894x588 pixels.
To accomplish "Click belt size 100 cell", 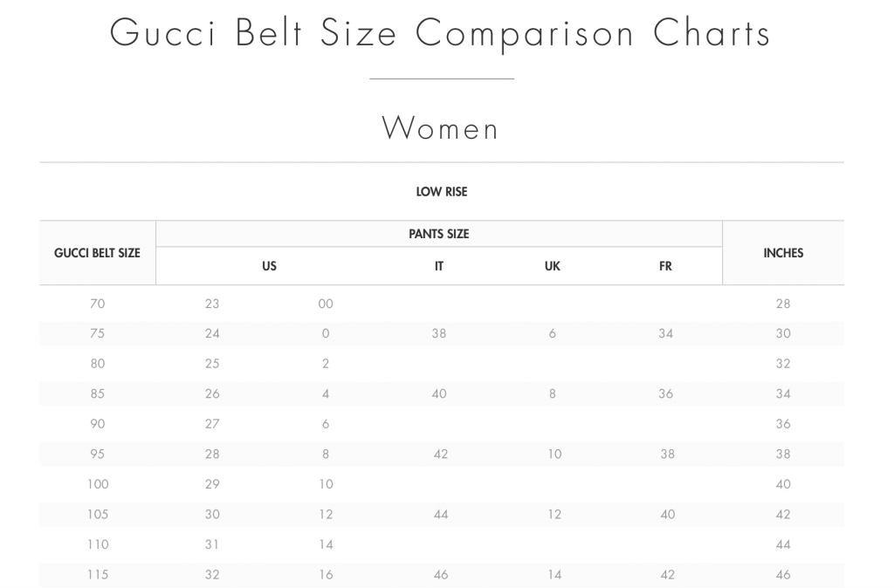I will pyautogui.click(x=98, y=484).
